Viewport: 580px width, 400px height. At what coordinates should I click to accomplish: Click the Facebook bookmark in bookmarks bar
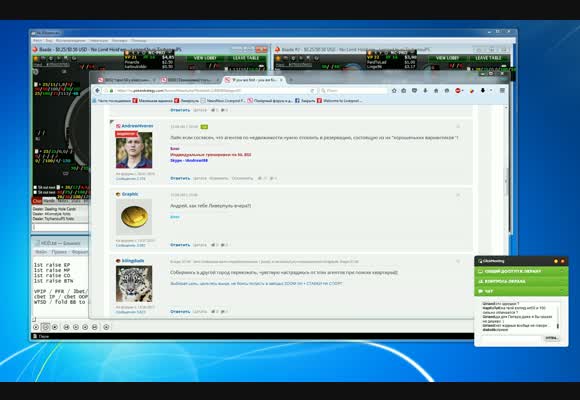307,101
